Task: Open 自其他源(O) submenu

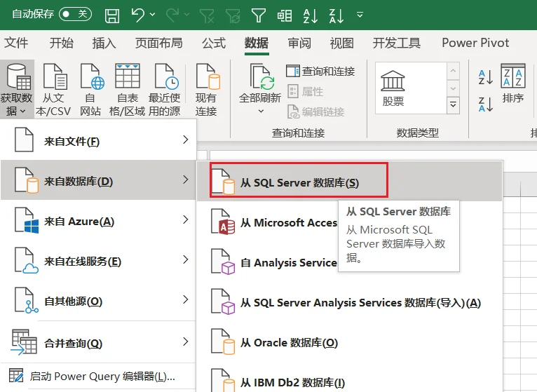Action: pyautogui.click(x=98, y=301)
